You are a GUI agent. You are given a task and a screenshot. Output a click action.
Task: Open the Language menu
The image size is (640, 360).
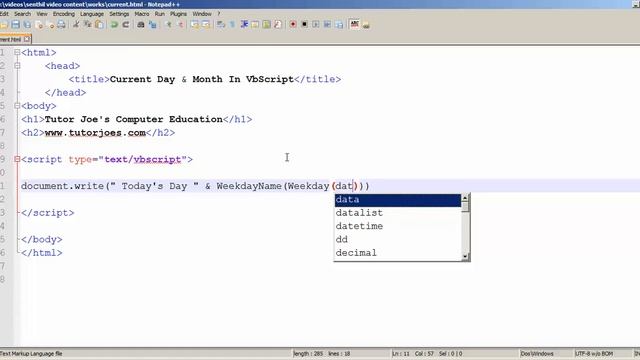point(92,14)
